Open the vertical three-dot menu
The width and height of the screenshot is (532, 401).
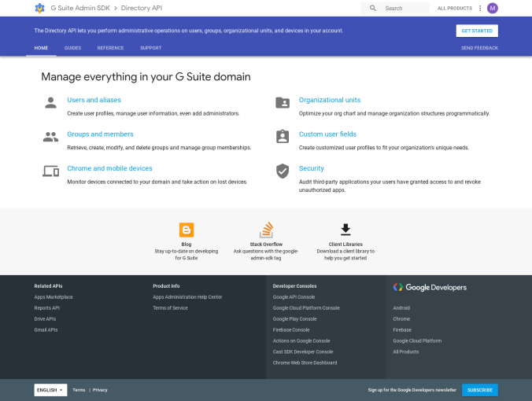(480, 8)
